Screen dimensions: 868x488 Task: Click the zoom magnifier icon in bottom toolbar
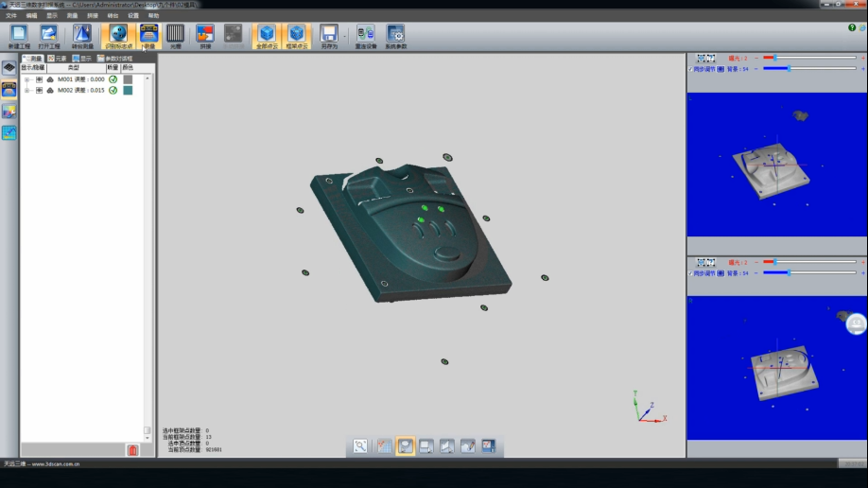(x=360, y=446)
